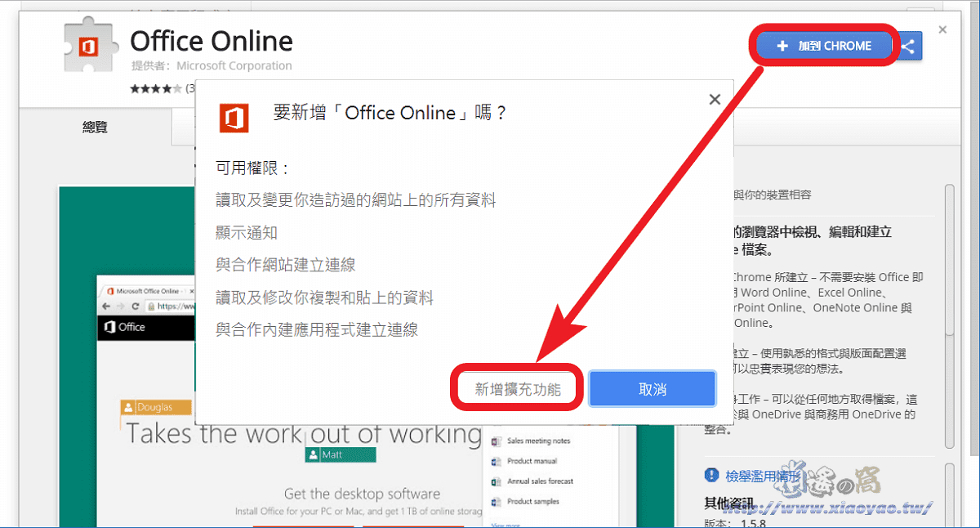Screen dimensions: 980x528
Task: Click the Office Online title heading
Action: click(212, 41)
